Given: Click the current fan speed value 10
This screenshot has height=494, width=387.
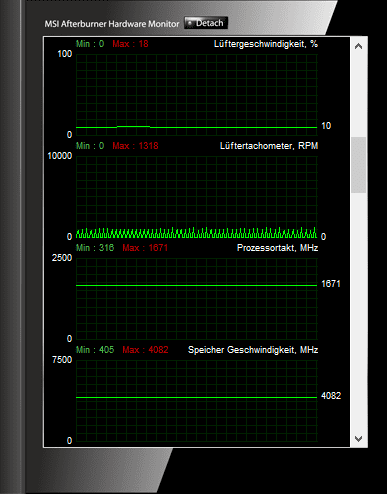Looking at the screenshot, I should pyautogui.click(x=326, y=126).
